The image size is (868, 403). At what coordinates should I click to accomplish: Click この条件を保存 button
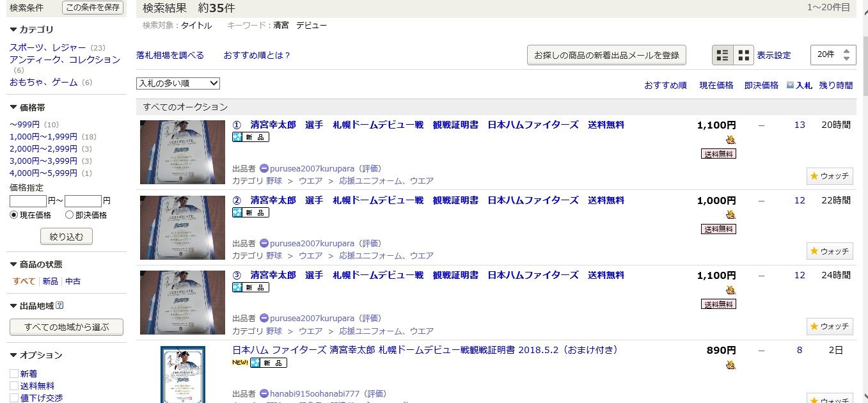tap(93, 7)
